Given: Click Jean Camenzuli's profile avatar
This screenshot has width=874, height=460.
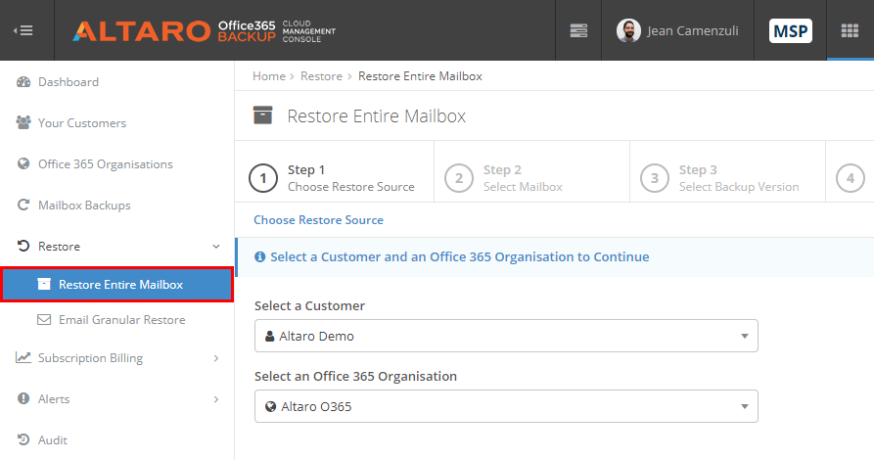Looking at the screenshot, I should pyautogui.click(x=628, y=31).
